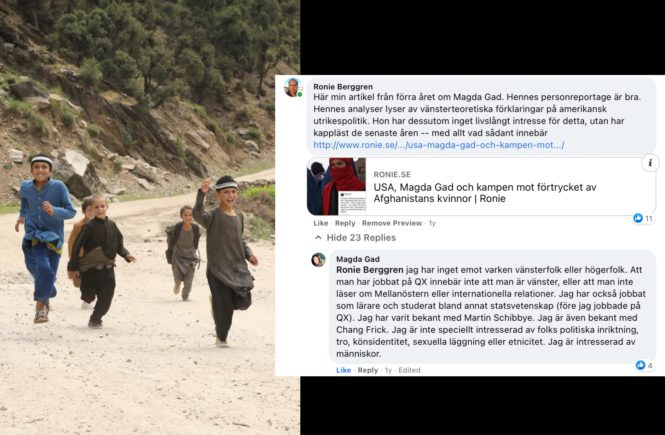Screen dimensions: 665x435
Task: Reply to Magda Gad's comment
Action: tap(368, 370)
